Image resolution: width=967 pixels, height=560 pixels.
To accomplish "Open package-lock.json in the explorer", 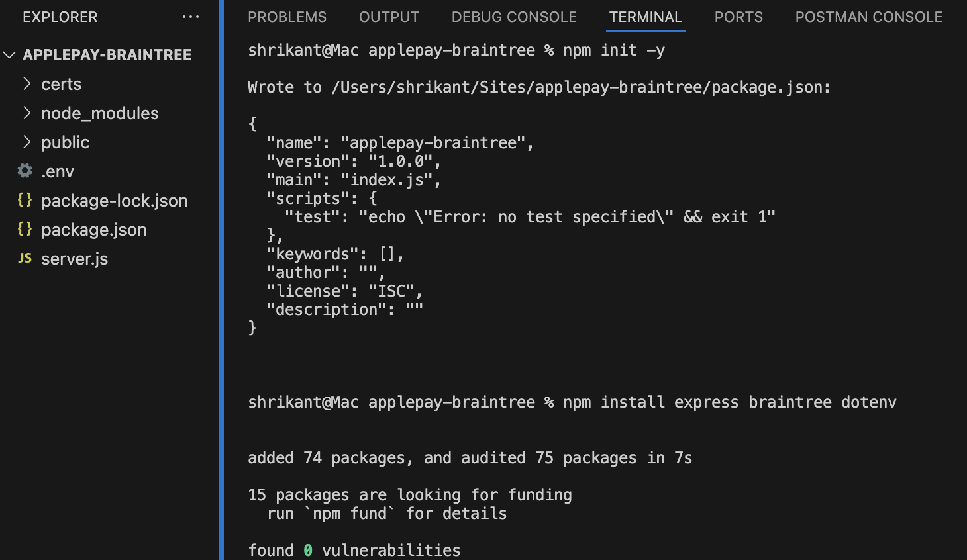I will coord(115,201).
